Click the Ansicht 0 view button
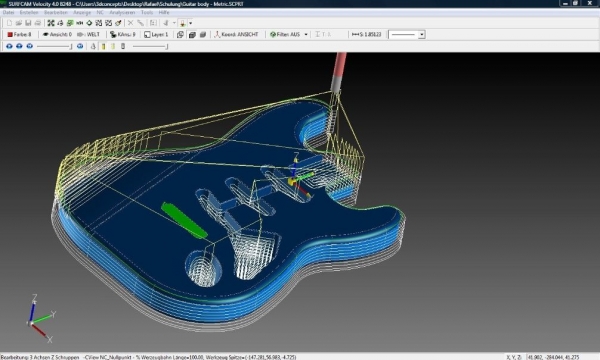 click(x=57, y=34)
